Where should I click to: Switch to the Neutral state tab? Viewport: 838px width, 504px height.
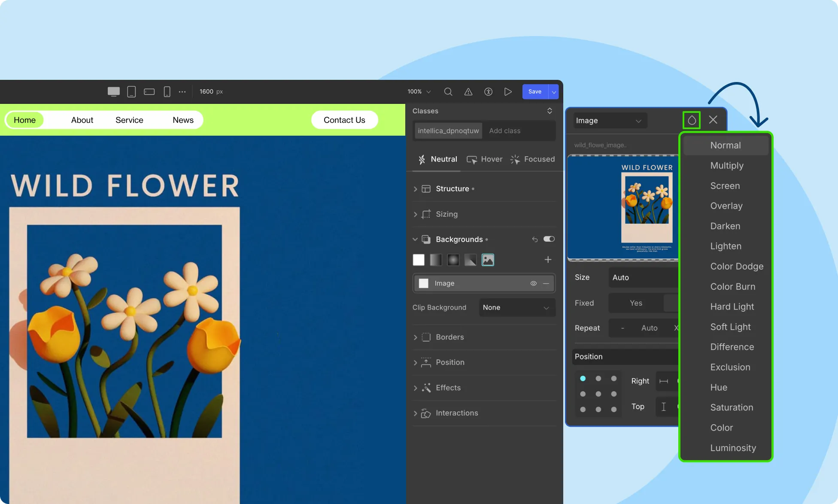[437, 159]
